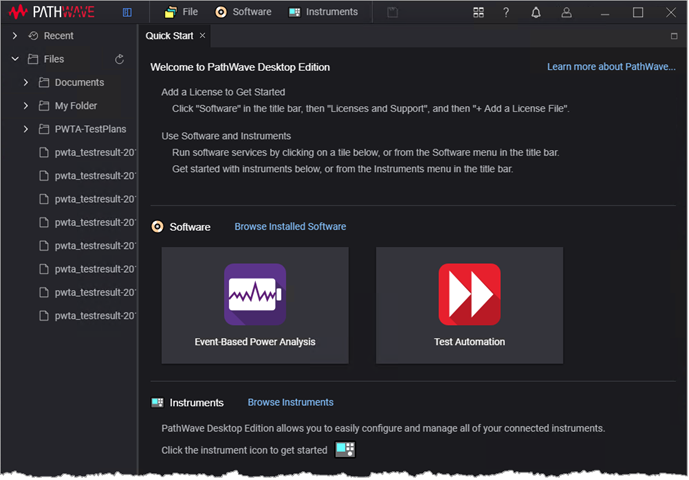Select My Folder in the tree

tap(68, 105)
